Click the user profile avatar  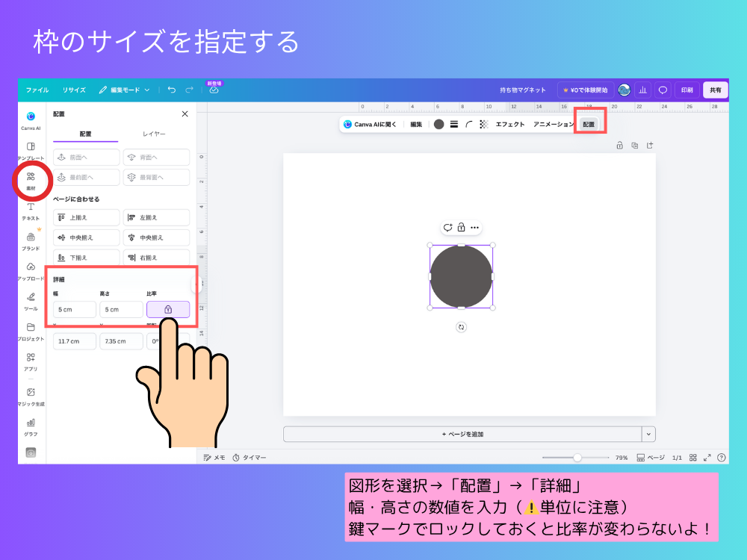(624, 90)
